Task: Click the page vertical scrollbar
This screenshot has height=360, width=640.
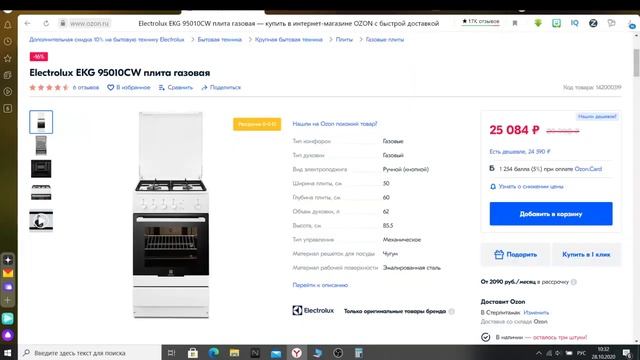Action: (636, 62)
